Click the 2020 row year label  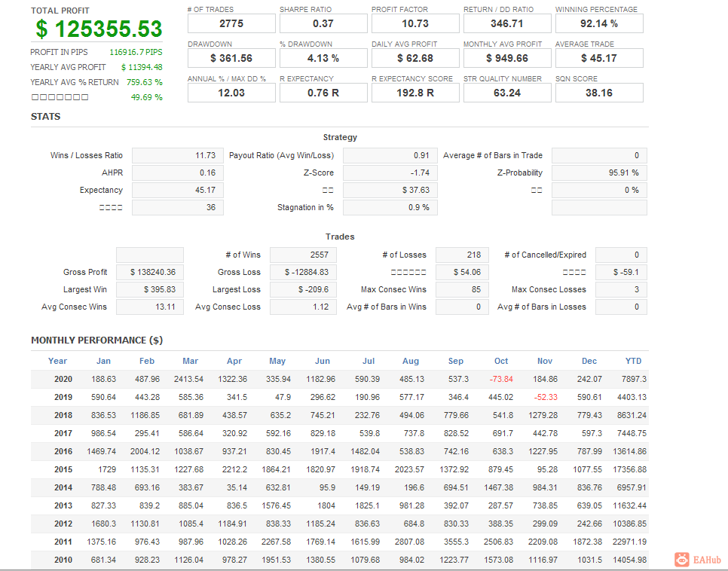point(63,379)
